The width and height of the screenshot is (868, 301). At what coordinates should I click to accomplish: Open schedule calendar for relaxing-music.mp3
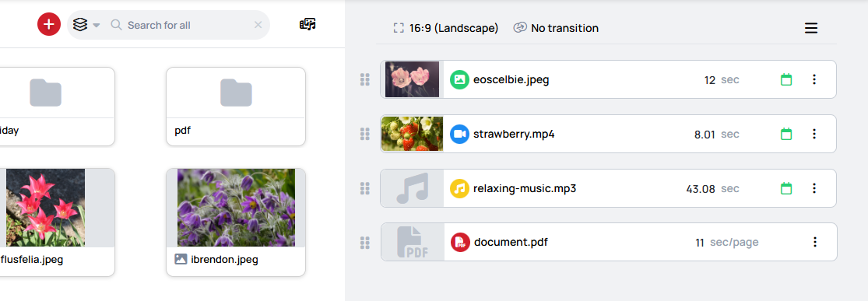tap(786, 189)
